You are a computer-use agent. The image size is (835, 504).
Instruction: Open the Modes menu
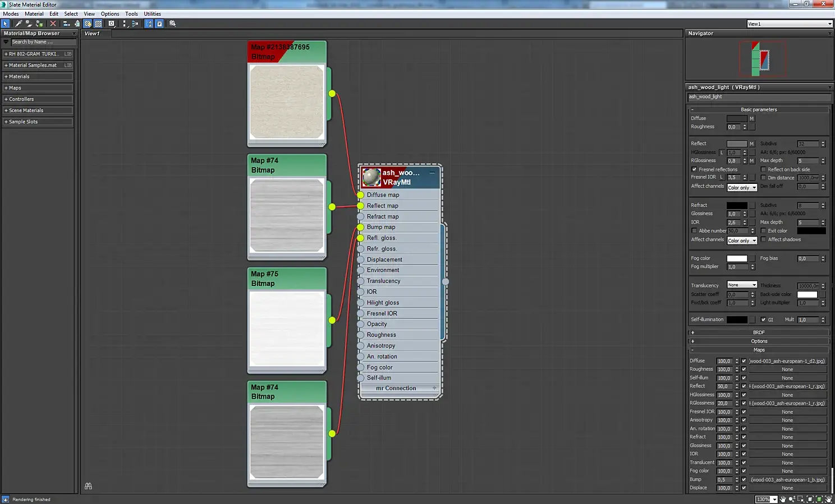pos(11,13)
